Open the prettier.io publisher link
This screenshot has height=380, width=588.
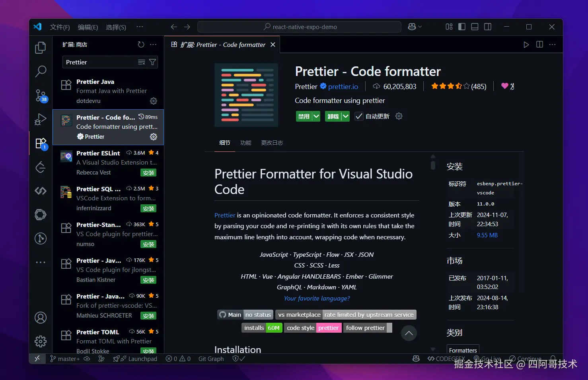click(343, 87)
